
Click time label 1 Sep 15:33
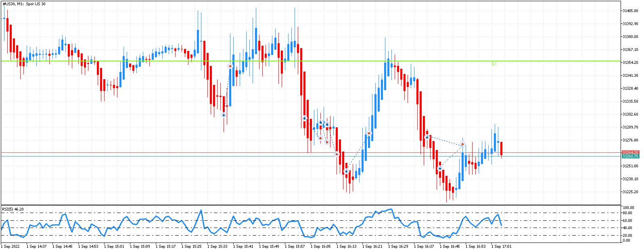(x=217, y=247)
